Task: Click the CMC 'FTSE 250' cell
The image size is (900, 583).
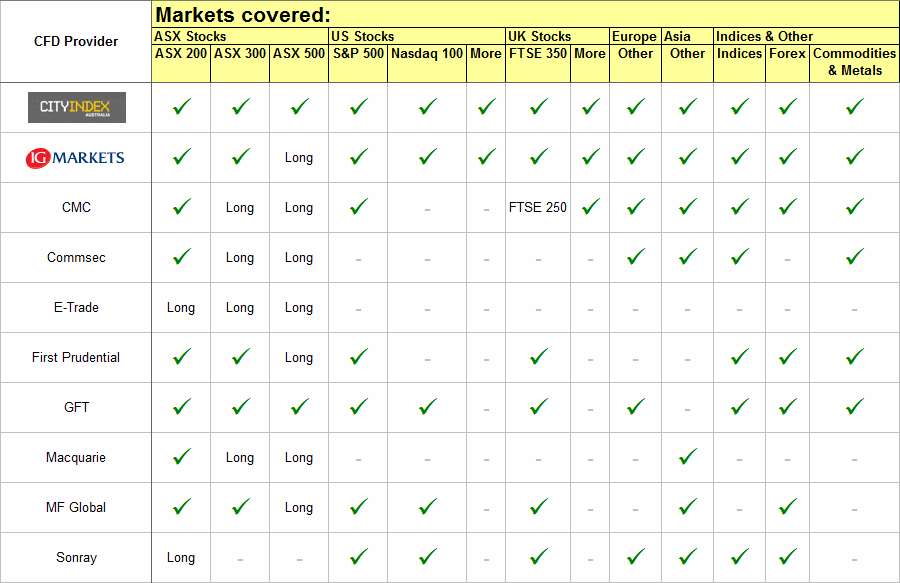Action: coord(538,207)
